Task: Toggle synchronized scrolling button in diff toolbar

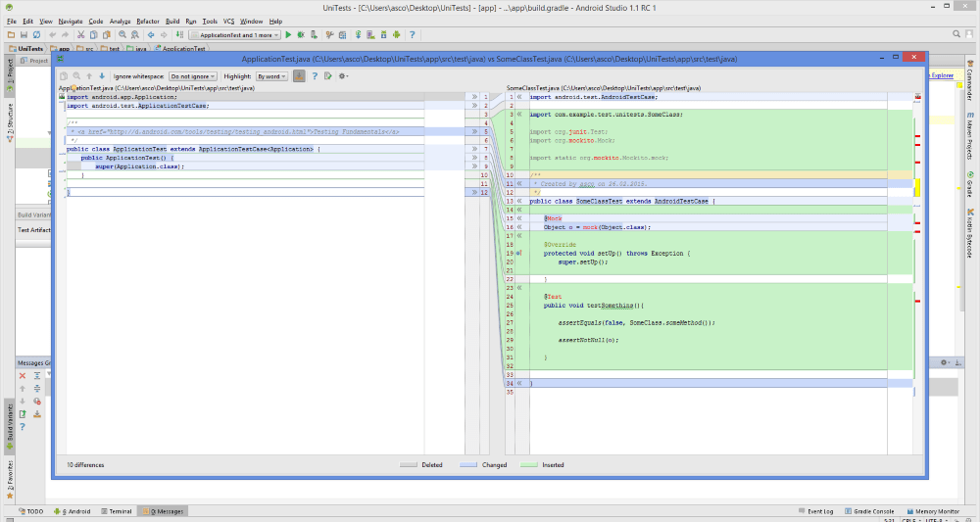Action: click(x=300, y=75)
